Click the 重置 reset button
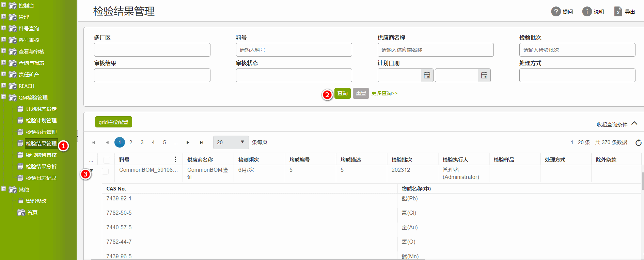644x260 pixels. click(x=361, y=93)
